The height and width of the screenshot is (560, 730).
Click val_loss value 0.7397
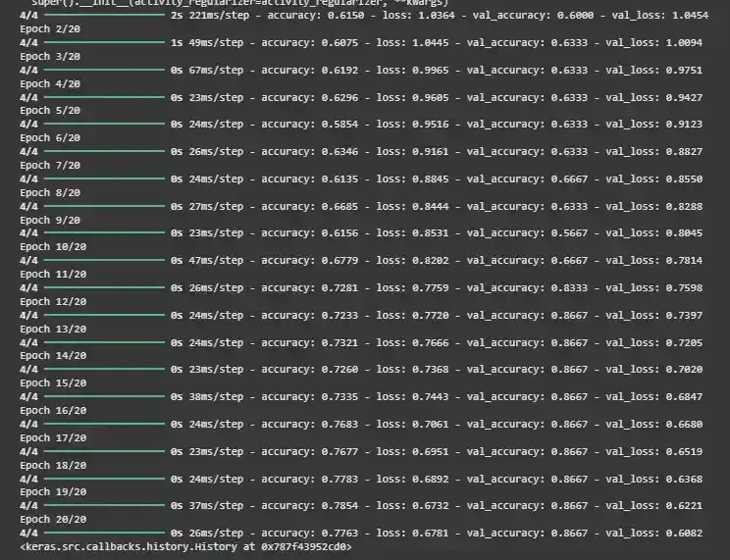tap(684, 316)
